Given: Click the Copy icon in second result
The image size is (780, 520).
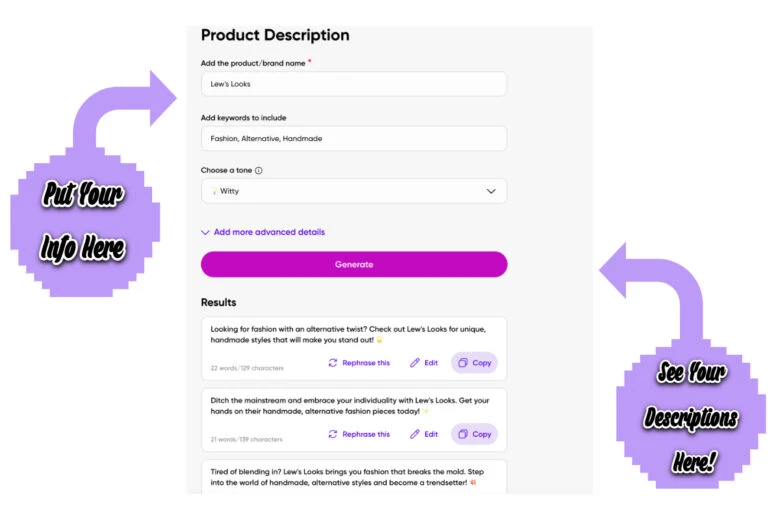Looking at the screenshot, I should point(463,434).
